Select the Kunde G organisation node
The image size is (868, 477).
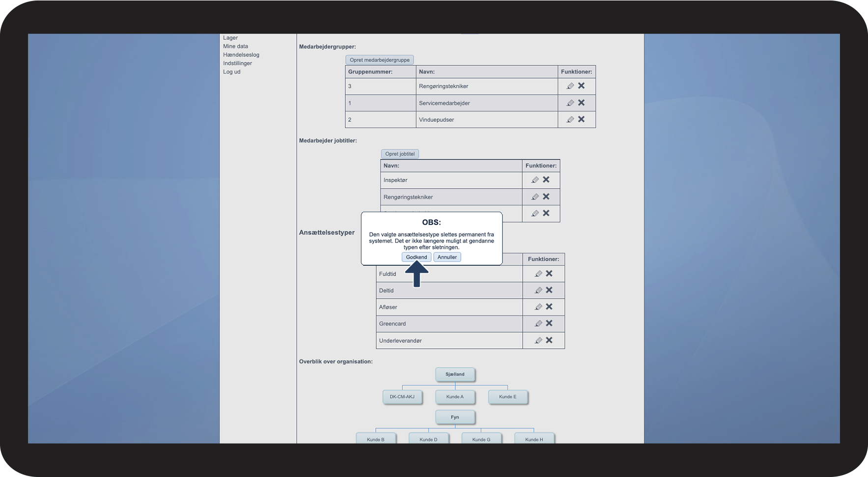click(481, 438)
